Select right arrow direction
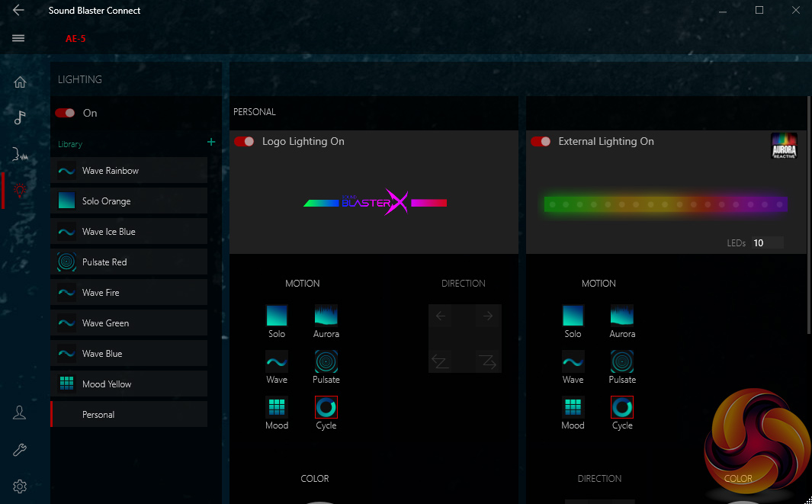 [487, 316]
